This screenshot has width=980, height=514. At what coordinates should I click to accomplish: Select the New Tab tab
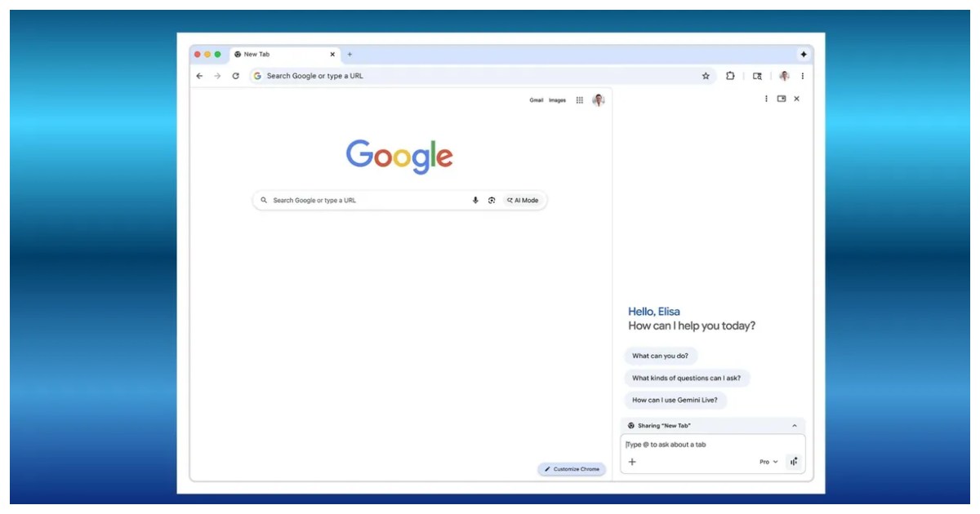point(285,55)
